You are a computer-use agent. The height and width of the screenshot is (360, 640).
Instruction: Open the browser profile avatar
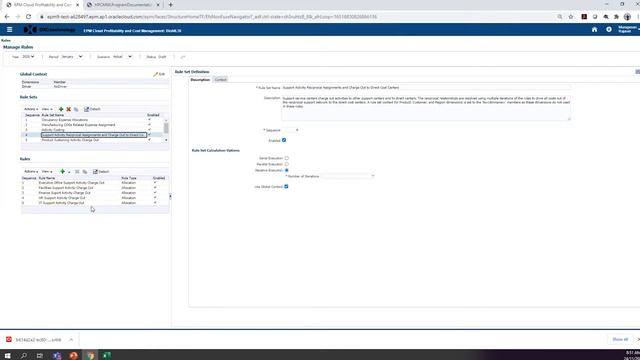pos(627,17)
